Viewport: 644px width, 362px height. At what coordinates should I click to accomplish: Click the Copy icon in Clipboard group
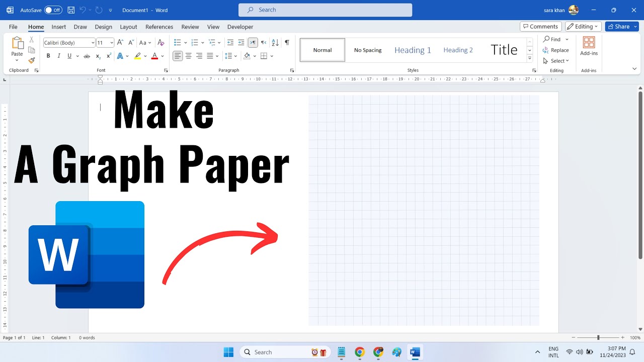[x=32, y=50]
